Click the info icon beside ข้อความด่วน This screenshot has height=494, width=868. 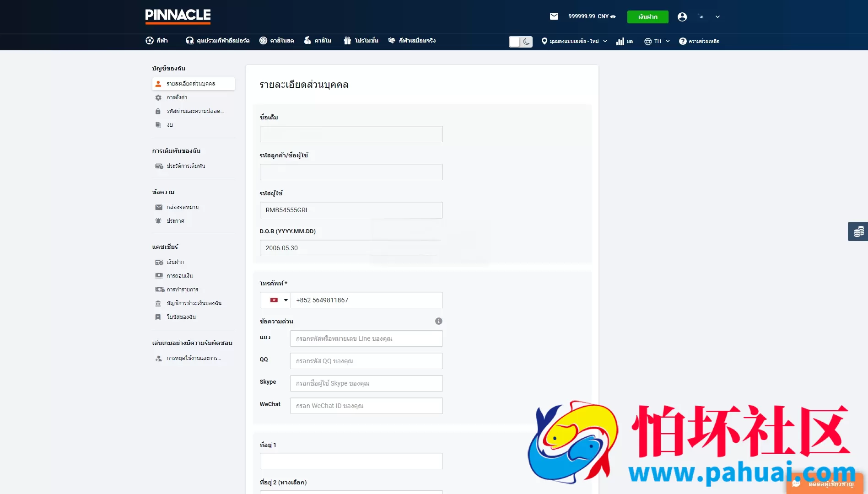point(438,321)
